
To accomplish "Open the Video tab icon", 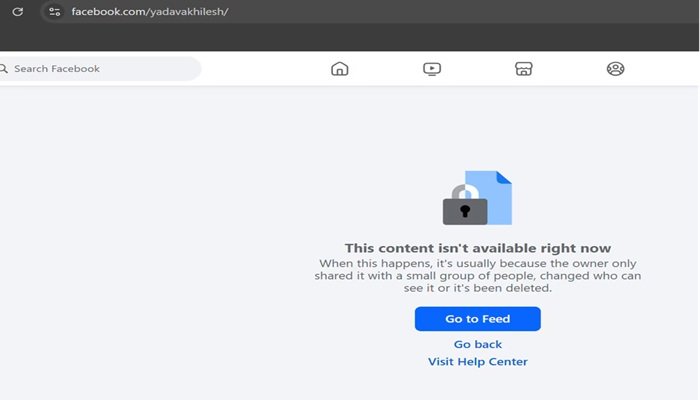I will (432, 69).
